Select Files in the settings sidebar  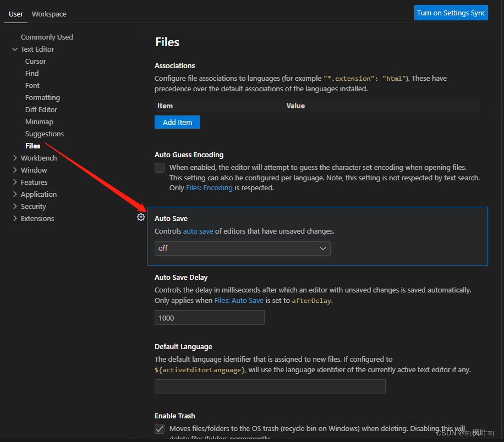(x=32, y=146)
